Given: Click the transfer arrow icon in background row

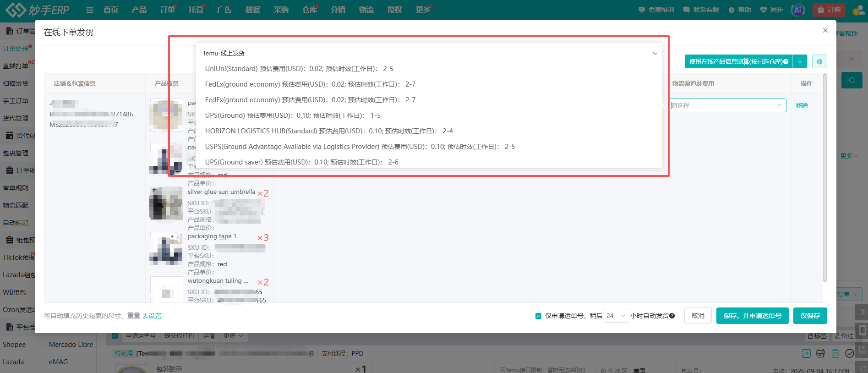Looking at the screenshot, I should tap(806, 353).
